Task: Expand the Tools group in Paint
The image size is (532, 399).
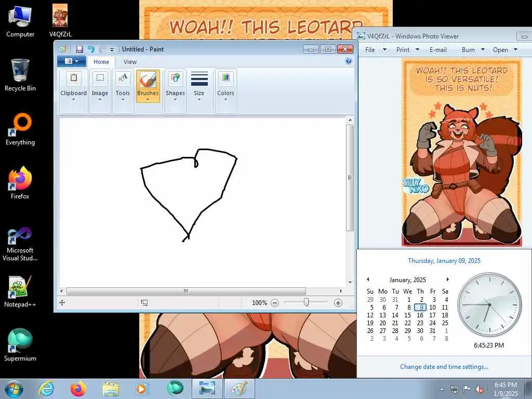Action: (123, 90)
